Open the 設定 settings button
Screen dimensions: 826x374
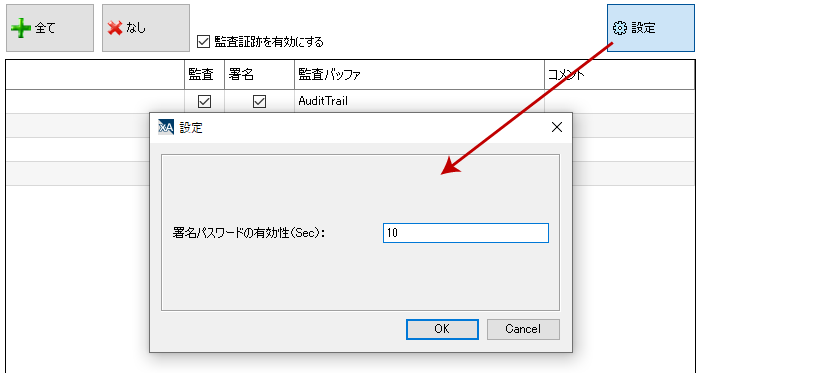click(x=651, y=28)
